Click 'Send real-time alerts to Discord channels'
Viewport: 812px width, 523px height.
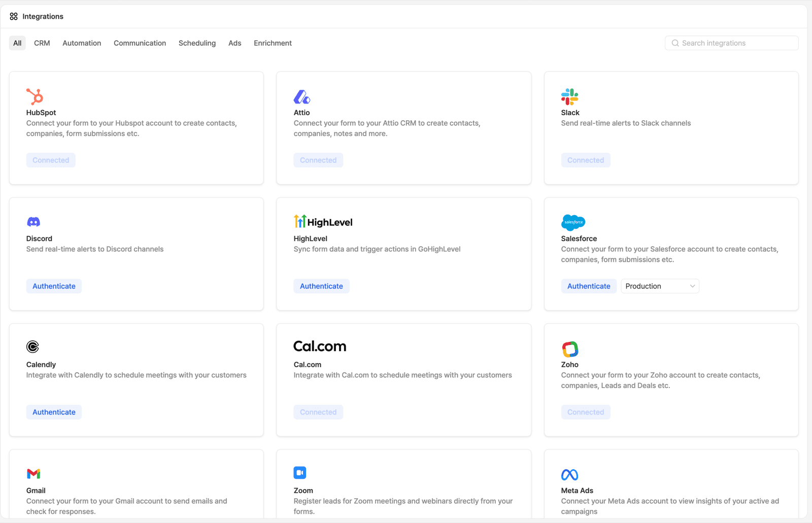point(95,249)
